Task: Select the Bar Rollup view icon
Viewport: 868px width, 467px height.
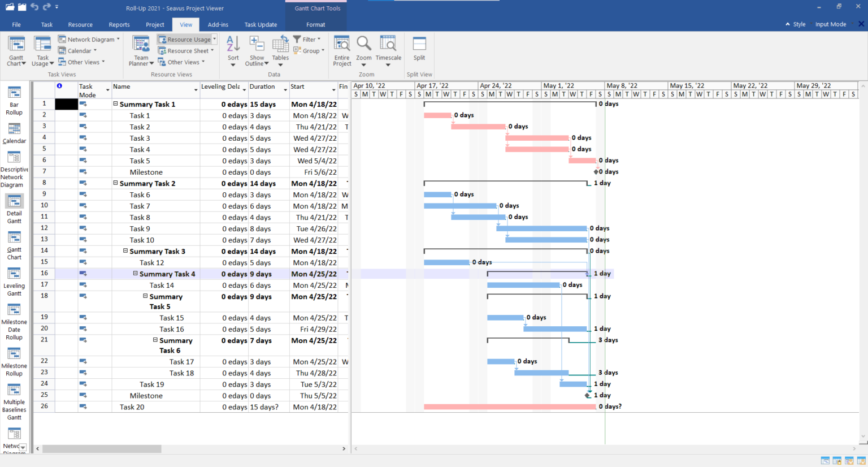Action: click(14, 100)
